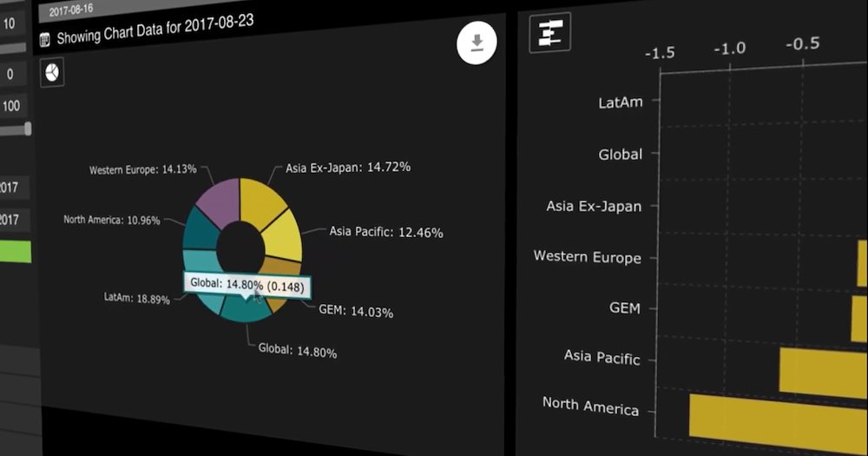Screen dimensions: 868x456
Task: Select the North America donut slice
Action: [x=201, y=230]
